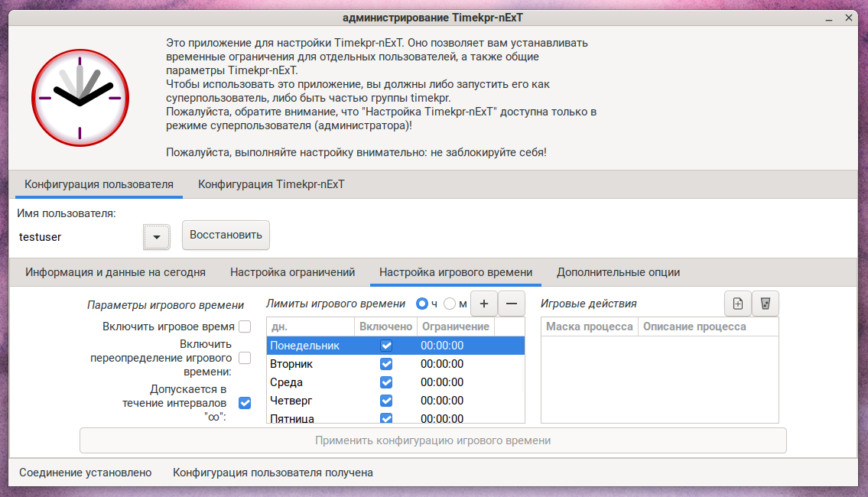Switch to Дополнительные опции tab
868x497 pixels.
pyautogui.click(x=618, y=272)
